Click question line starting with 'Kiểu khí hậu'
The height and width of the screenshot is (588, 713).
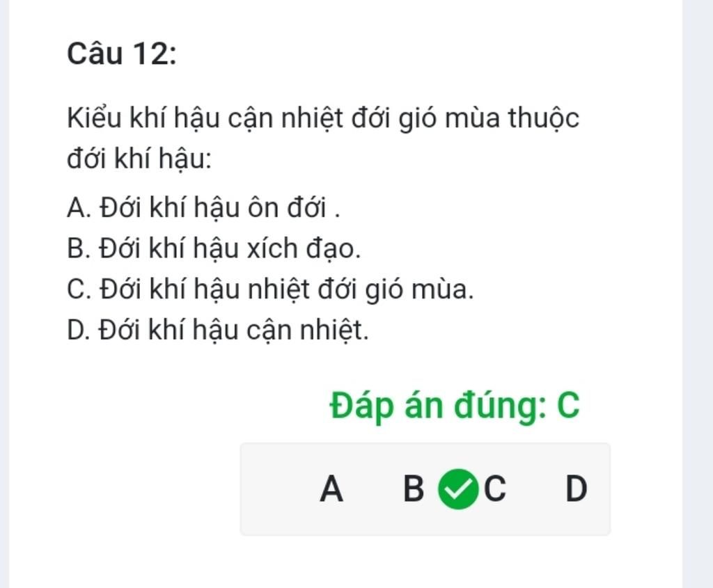(323, 119)
